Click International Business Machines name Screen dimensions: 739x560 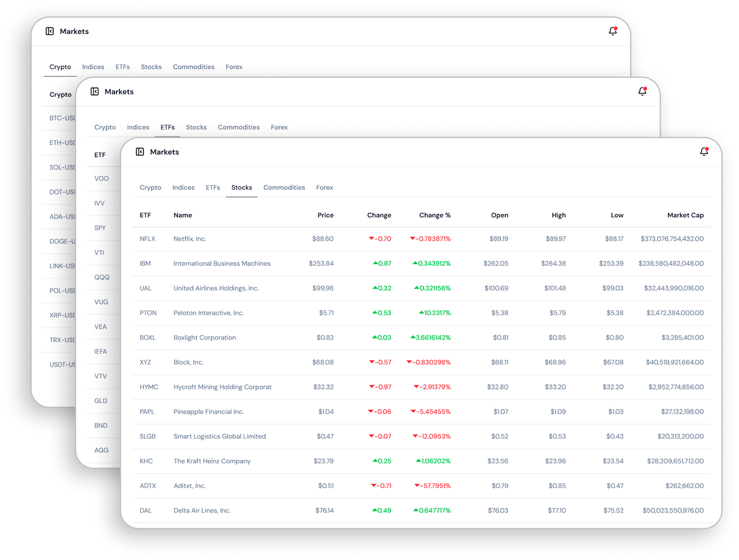click(x=222, y=264)
